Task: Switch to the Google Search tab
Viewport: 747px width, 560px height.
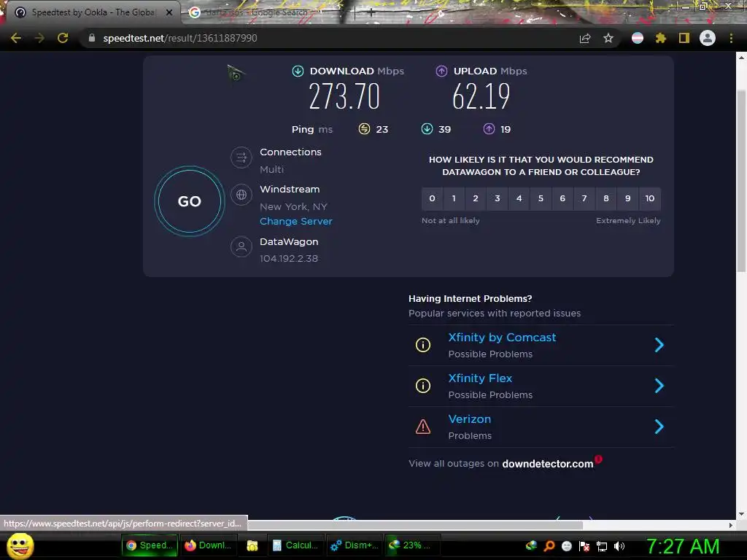Action: 258,12
